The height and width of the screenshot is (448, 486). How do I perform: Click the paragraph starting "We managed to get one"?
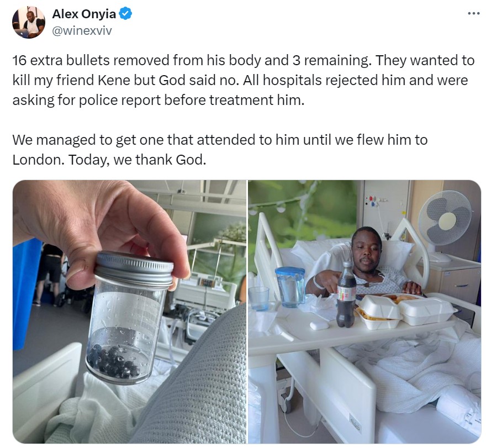click(220, 150)
